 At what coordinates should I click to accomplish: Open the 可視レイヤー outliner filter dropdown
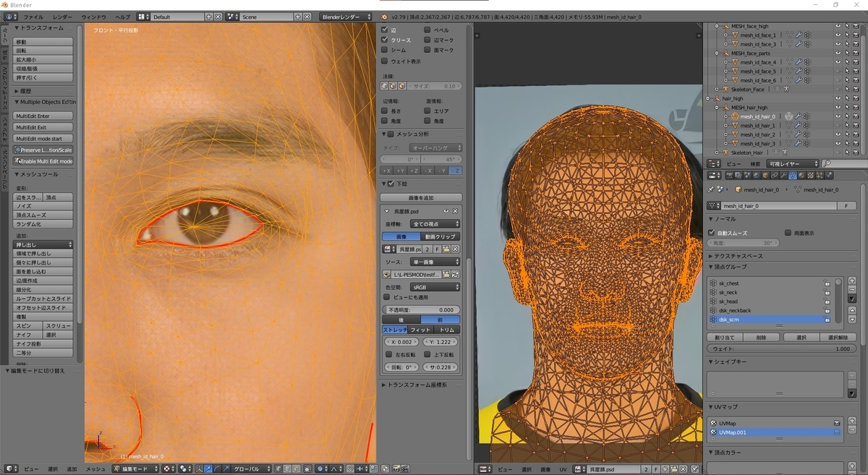793,164
